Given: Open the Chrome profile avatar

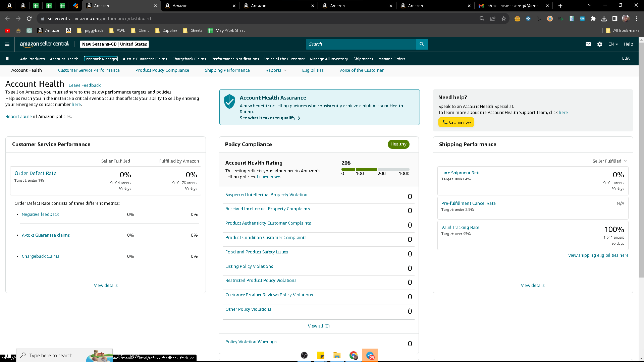Looking at the screenshot, I should [x=626, y=19].
